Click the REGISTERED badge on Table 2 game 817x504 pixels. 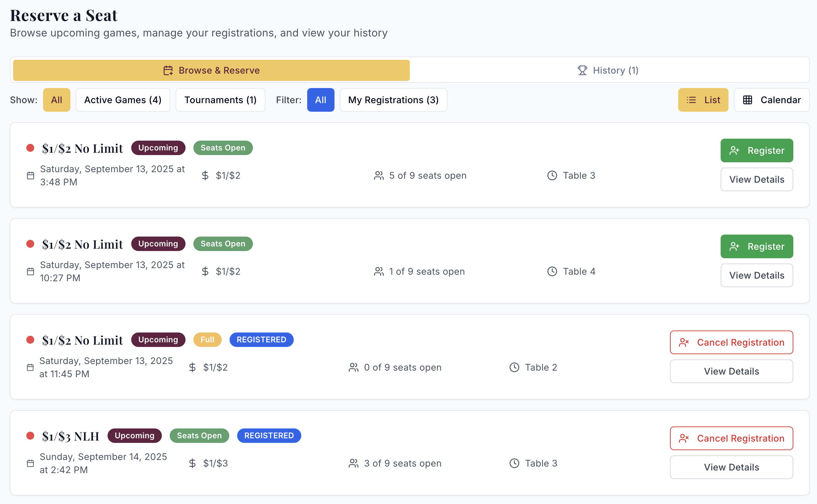click(x=261, y=340)
